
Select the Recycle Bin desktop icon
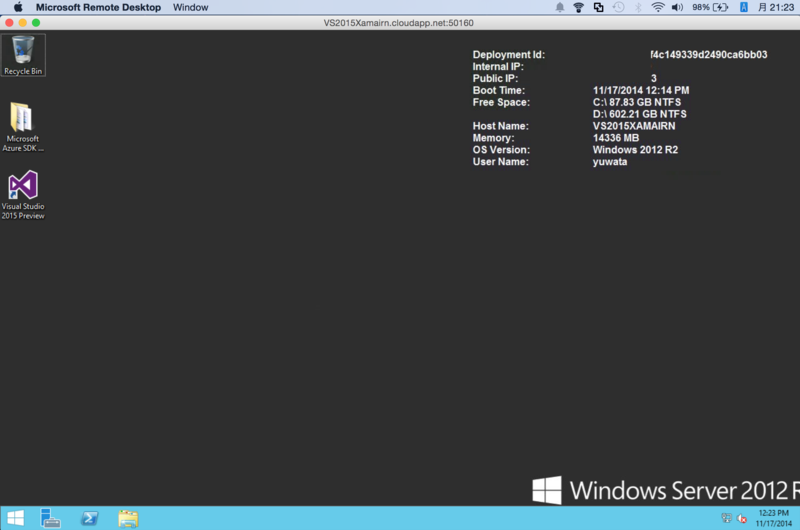pos(23,55)
